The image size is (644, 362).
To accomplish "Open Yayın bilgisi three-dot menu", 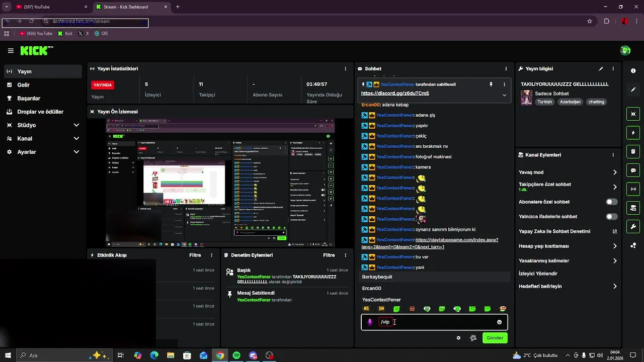I will tap(613, 69).
